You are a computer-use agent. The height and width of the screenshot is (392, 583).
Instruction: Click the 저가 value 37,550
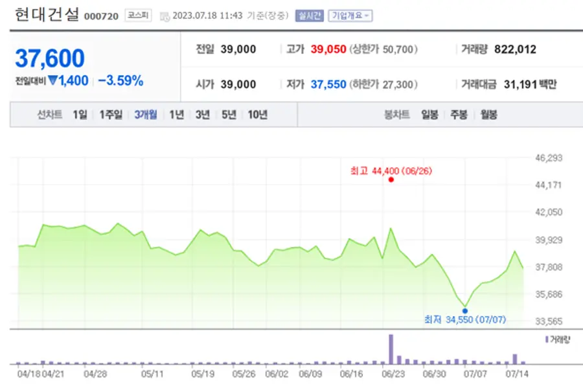point(328,84)
